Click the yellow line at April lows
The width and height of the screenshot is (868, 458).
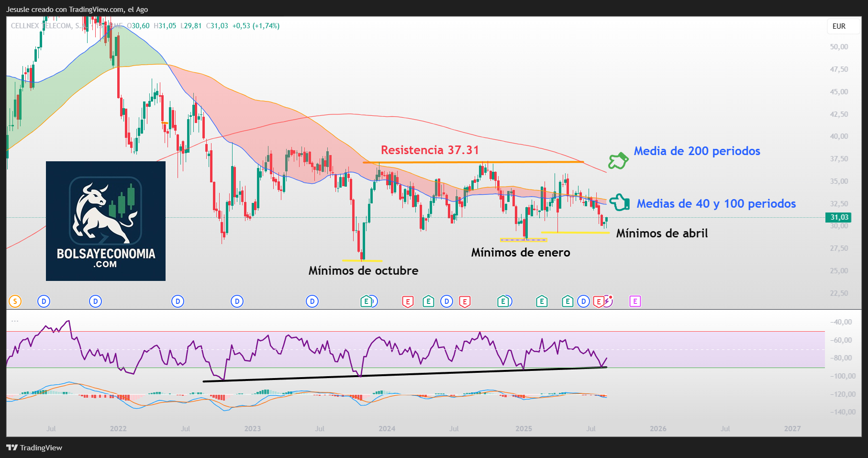pyautogui.click(x=576, y=233)
